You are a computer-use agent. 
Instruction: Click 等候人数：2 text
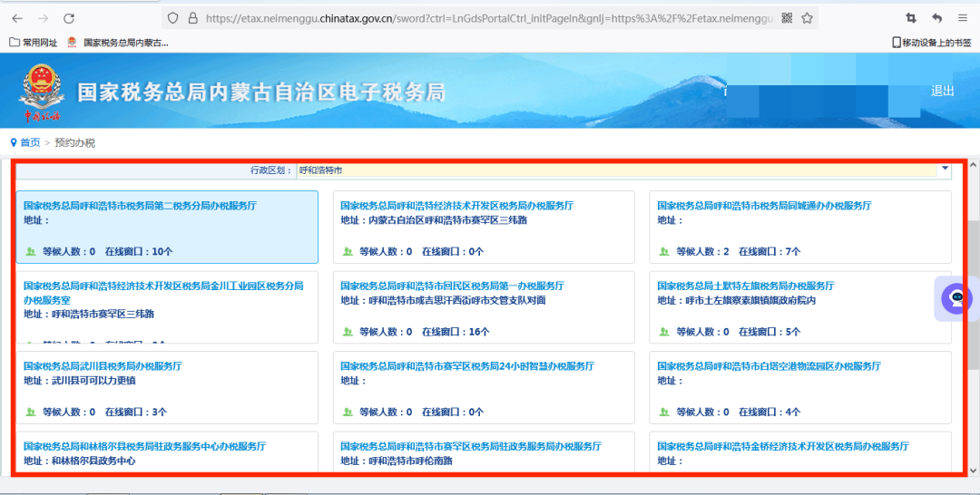tap(702, 251)
